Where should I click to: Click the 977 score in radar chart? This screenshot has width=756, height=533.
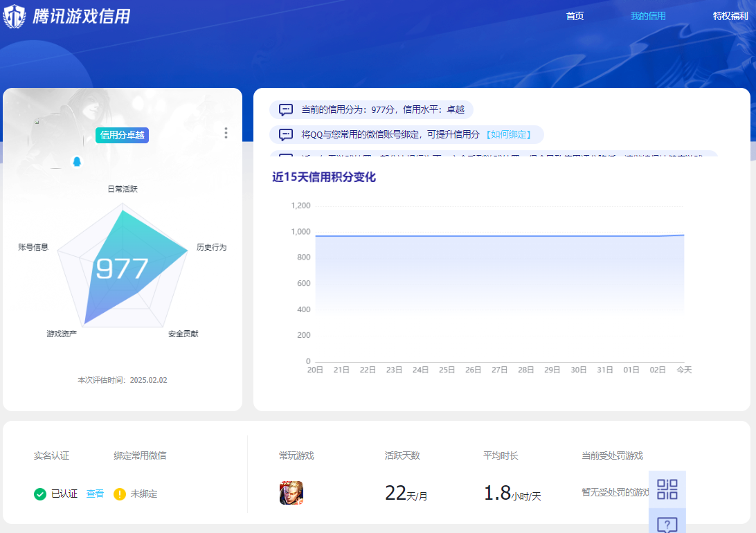[x=122, y=269]
